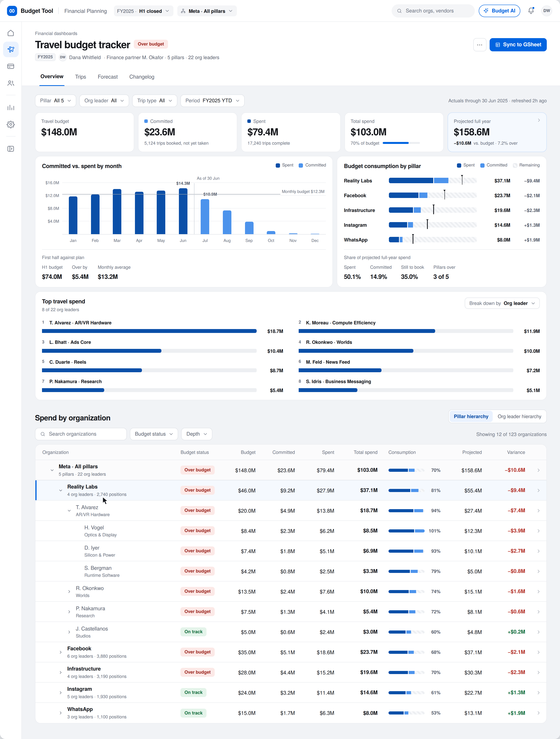Toggle Spent legend in pillar chart
The image size is (560, 739).
466,165
